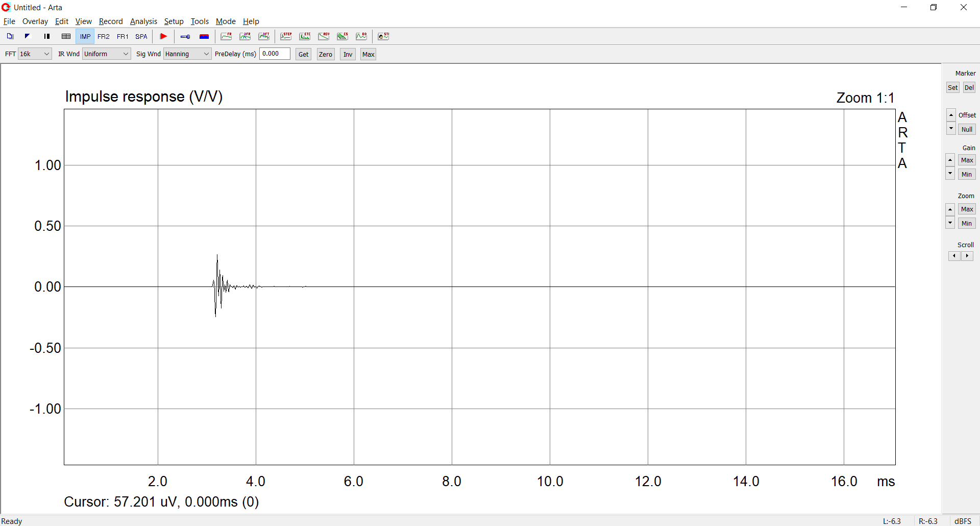
Task: Click the Scroll right arrow
Action: pos(967,256)
